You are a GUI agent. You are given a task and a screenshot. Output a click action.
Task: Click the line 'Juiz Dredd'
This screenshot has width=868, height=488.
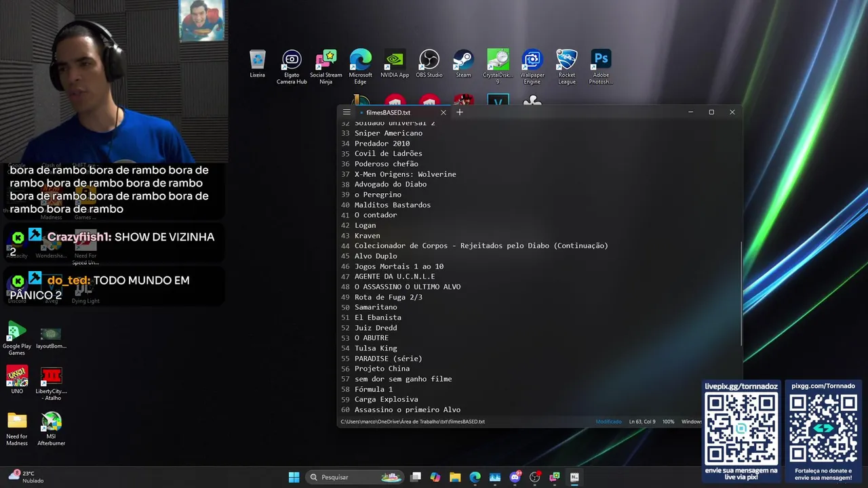coord(376,328)
